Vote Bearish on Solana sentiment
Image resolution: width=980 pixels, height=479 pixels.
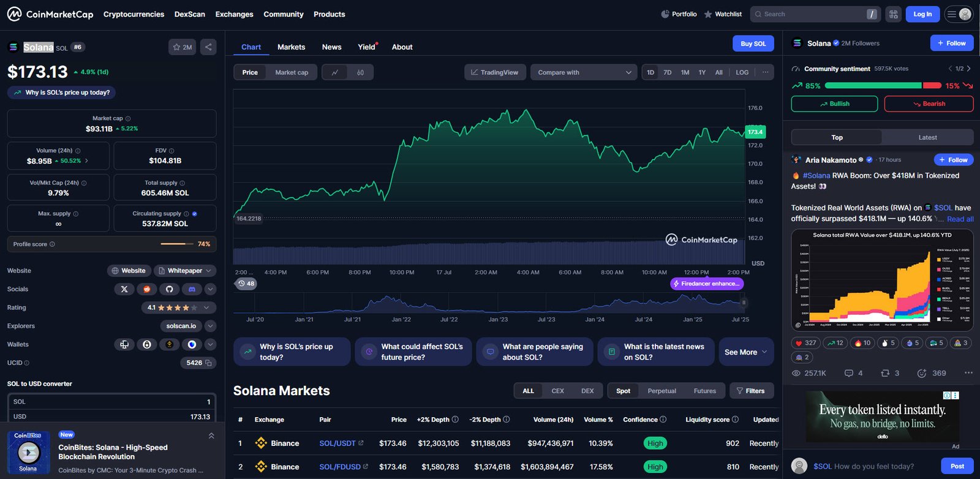tap(929, 104)
